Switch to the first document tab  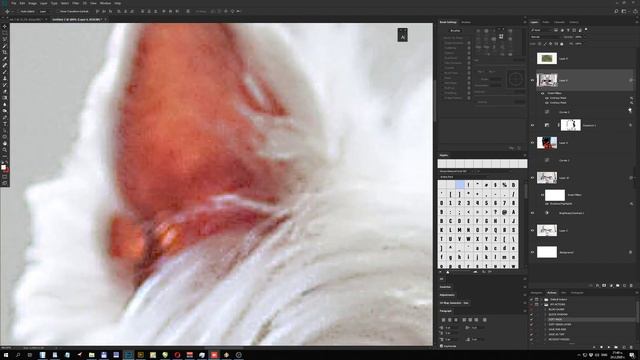coord(27,19)
